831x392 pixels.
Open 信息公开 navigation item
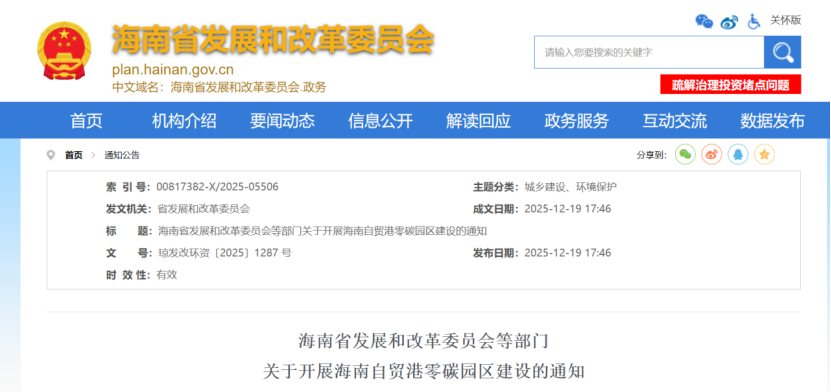pos(380,121)
